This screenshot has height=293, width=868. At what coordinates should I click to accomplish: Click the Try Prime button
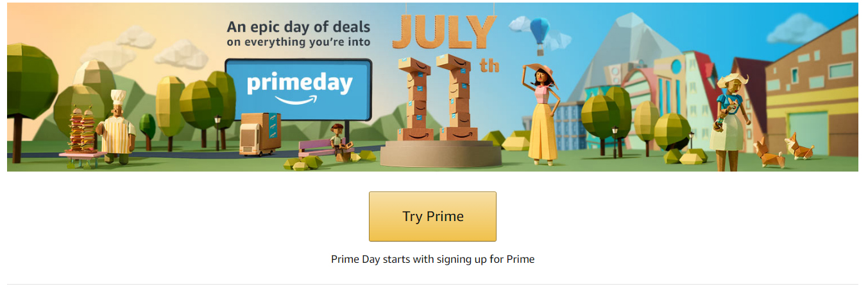pyautogui.click(x=432, y=217)
